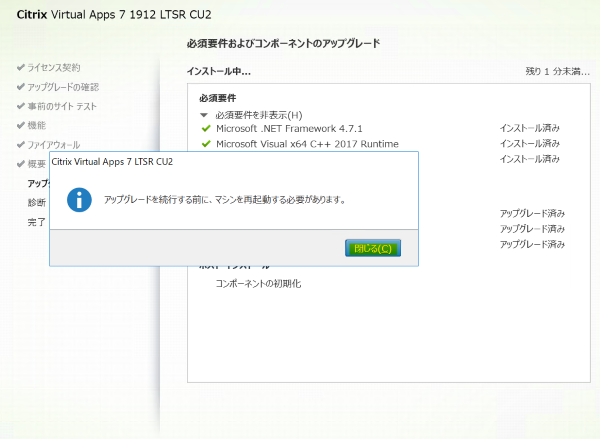The image size is (600, 439).
Task: Click the page heading 必須要件およびコンポーネントのアップグレード
Action: [284, 43]
